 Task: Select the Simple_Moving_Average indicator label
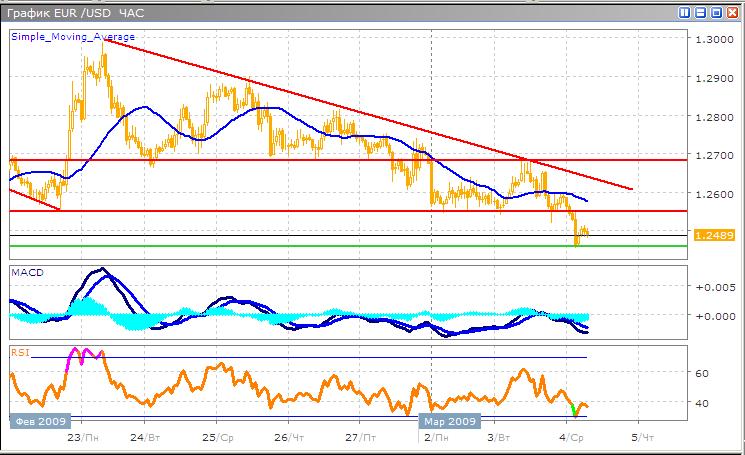tap(73, 37)
